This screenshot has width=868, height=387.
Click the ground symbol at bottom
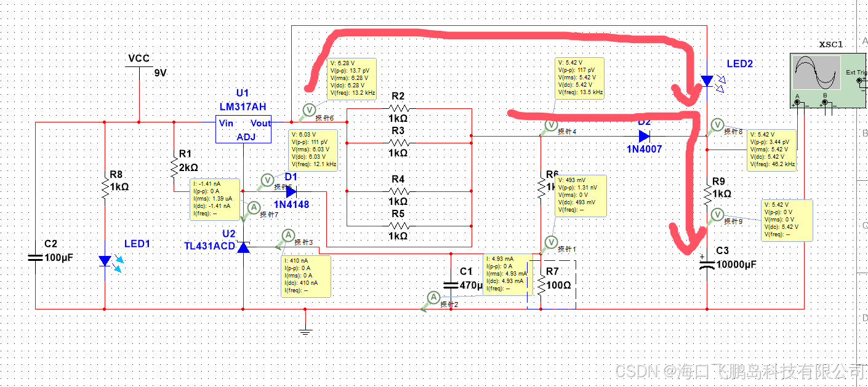pyautogui.click(x=305, y=332)
